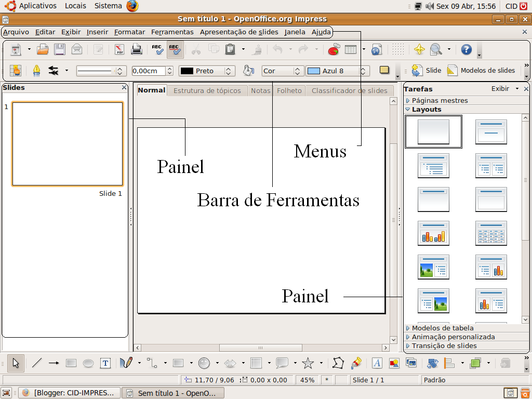Click the Document as E-mail envelope icon
Image resolution: width=532 pixels, height=399 pixels.
pyautogui.click(x=77, y=49)
